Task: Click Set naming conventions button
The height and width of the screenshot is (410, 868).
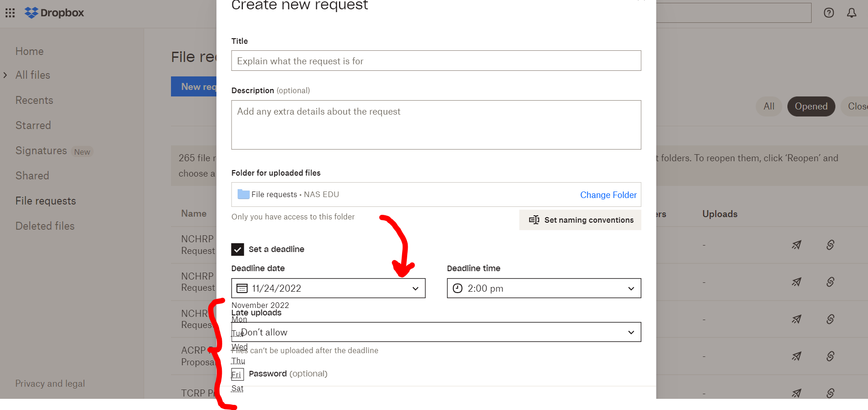Action: [581, 220]
